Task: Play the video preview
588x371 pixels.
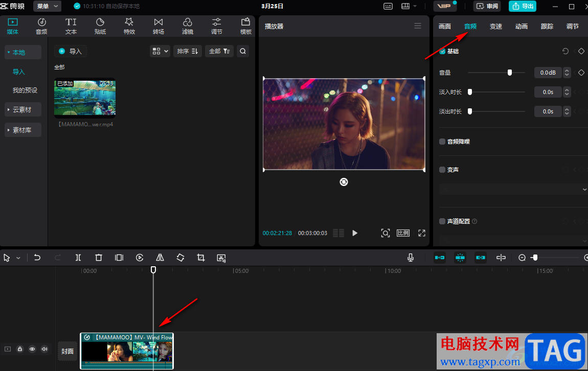Action: 355,233
